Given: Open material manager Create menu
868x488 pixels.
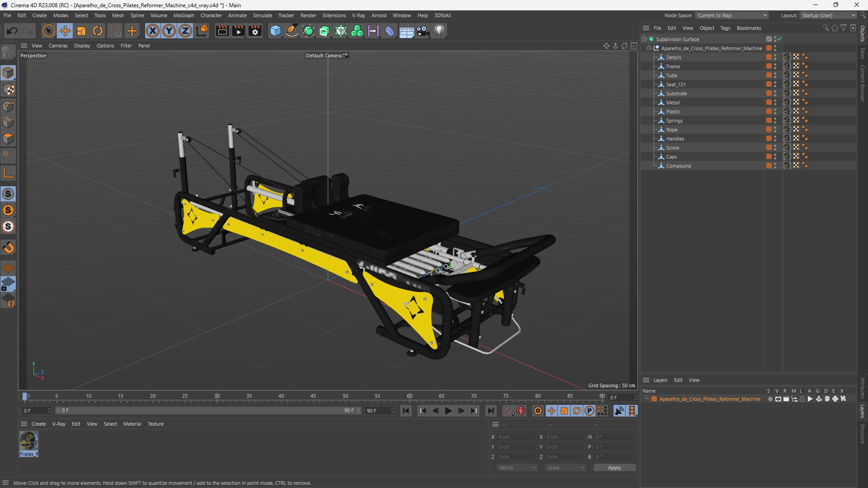Looking at the screenshot, I should pyautogui.click(x=38, y=424).
